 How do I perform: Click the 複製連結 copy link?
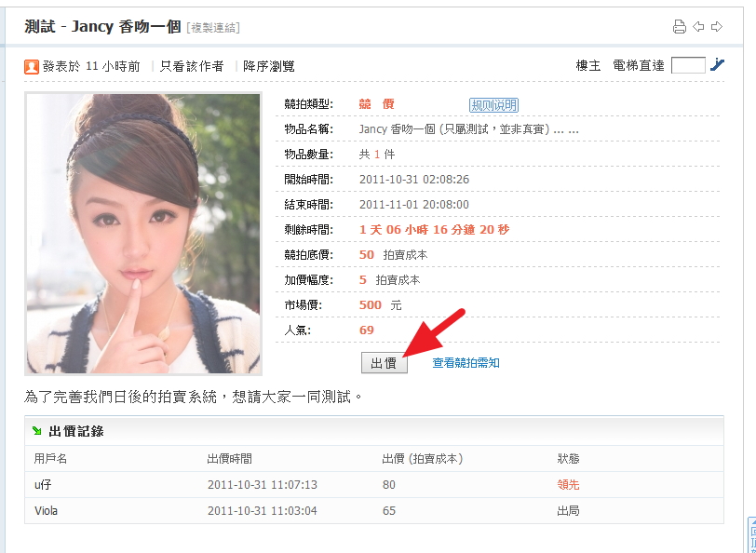tap(213, 28)
